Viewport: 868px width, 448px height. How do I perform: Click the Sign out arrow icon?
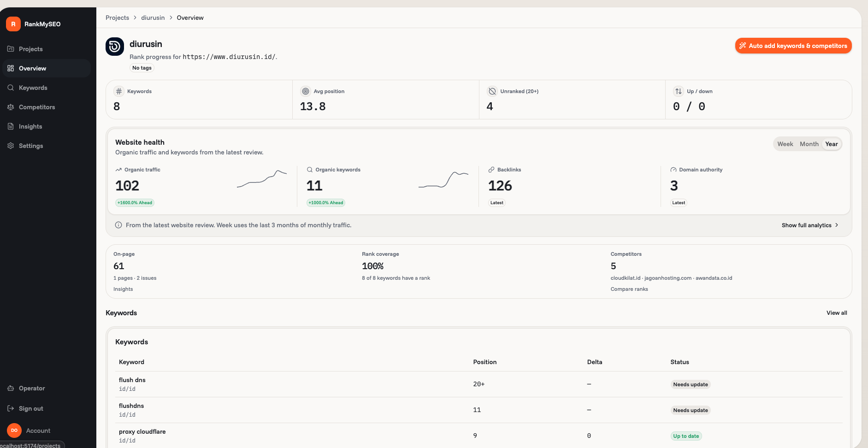tap(11, 408)
